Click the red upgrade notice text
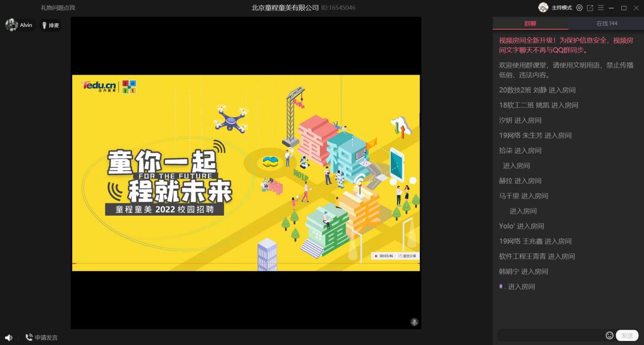The image size is (644, 345). pyautogui.click(x=566, y=45)
